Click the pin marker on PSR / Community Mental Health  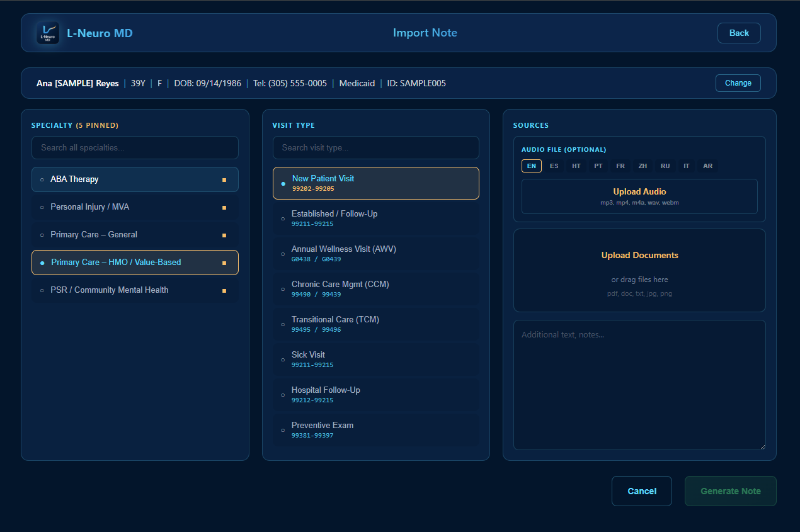[x=224, y=290]
